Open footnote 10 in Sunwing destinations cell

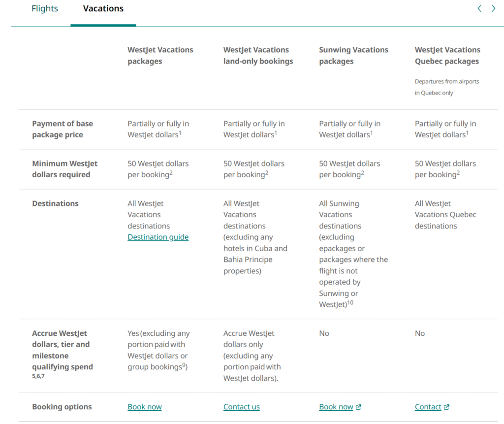(350, 302)
